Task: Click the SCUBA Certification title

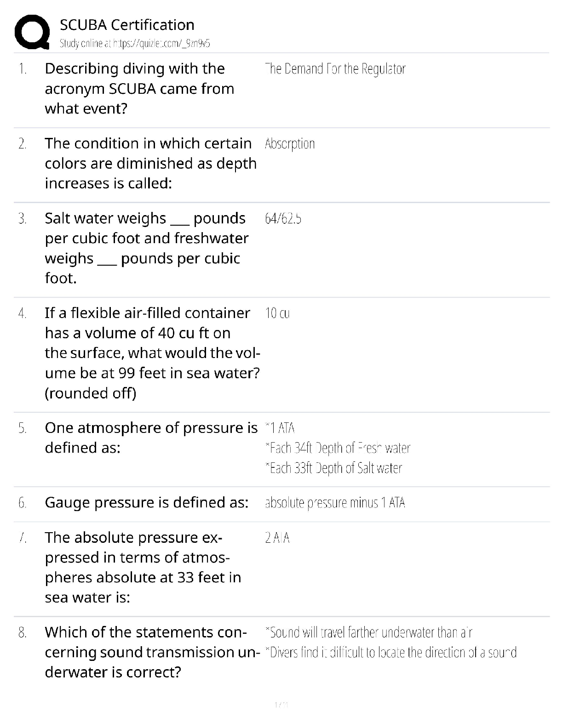Action: (127, 25)
